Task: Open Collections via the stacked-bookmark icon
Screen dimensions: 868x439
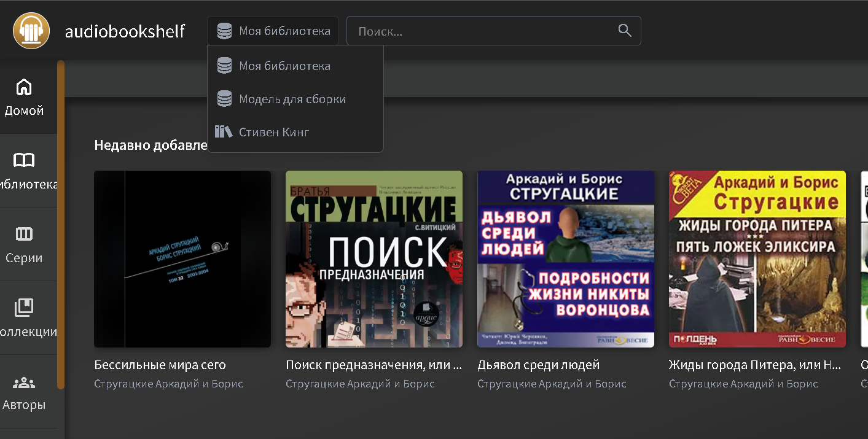Action: (24, 308)
